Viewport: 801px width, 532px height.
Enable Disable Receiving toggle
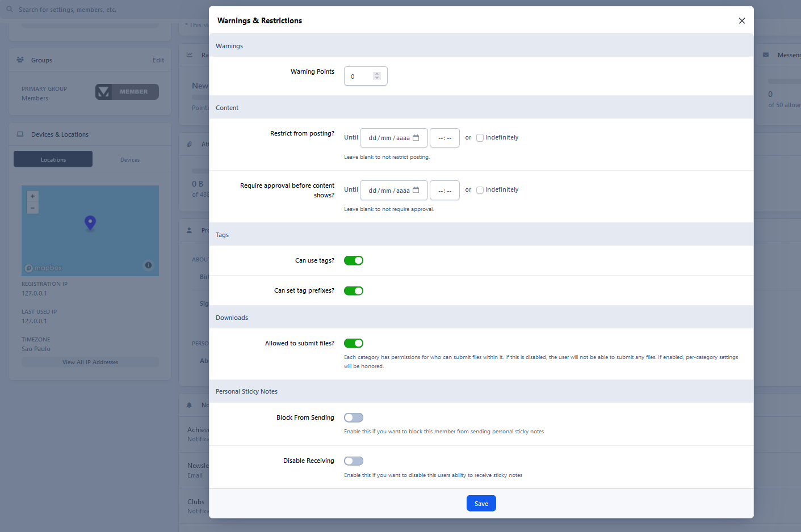click(354, 461)
